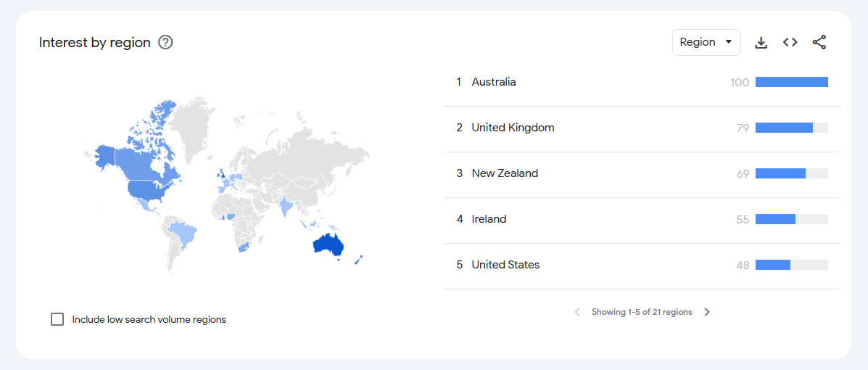Download the region data as CSV
This screenshot has width=868, height=370.
click(x=761, y=42)
